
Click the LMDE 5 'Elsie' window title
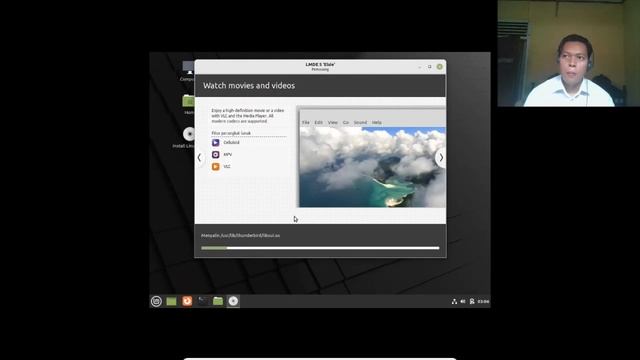click(x=320, y=64)
